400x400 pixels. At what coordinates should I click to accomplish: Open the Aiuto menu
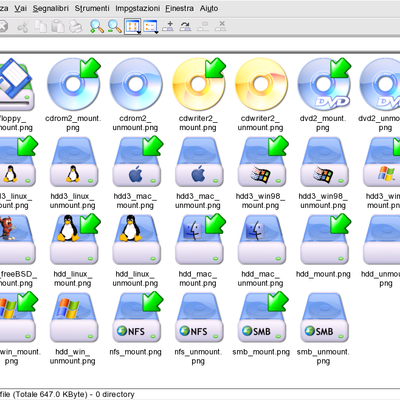(209, 8)
